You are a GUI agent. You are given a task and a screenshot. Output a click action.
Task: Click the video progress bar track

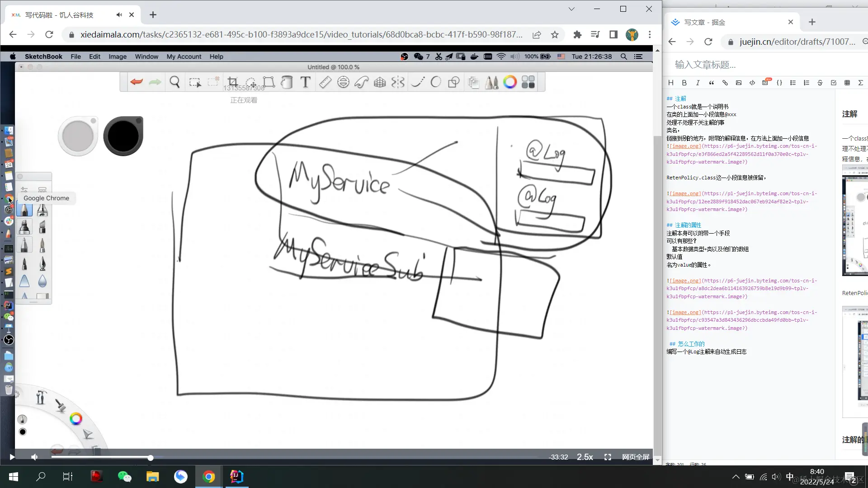[x=316, y=457]
